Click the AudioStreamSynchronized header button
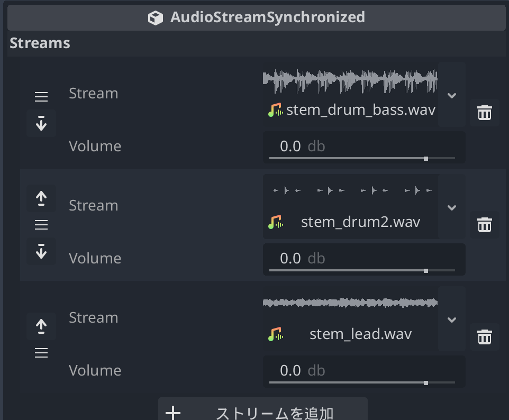This screenshot has height=420, width=509. tap(256, 18)
